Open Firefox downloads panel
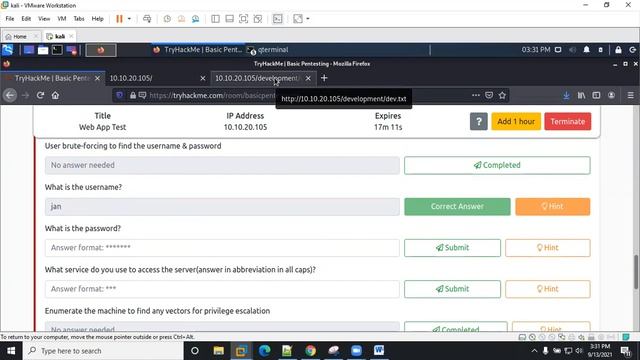640x360 pixels. 566,95
